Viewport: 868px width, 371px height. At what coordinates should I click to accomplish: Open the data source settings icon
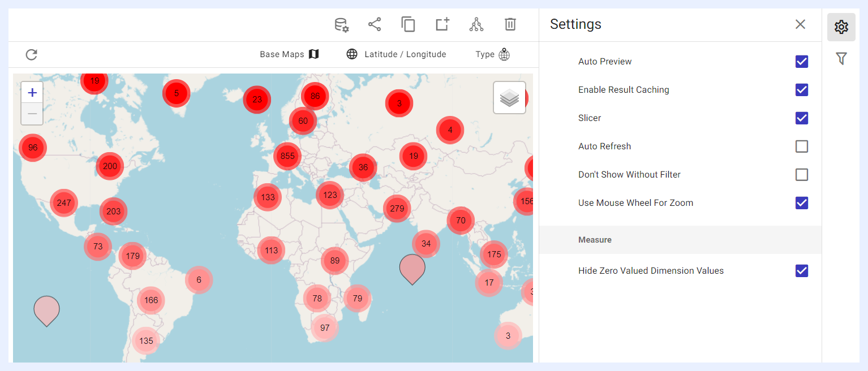click(x=341, y=24)
